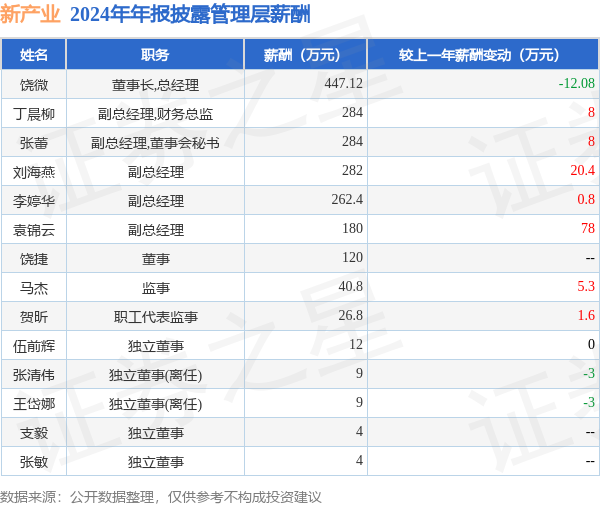
Task: Click the salary value 120
Action: click(352, 257)
